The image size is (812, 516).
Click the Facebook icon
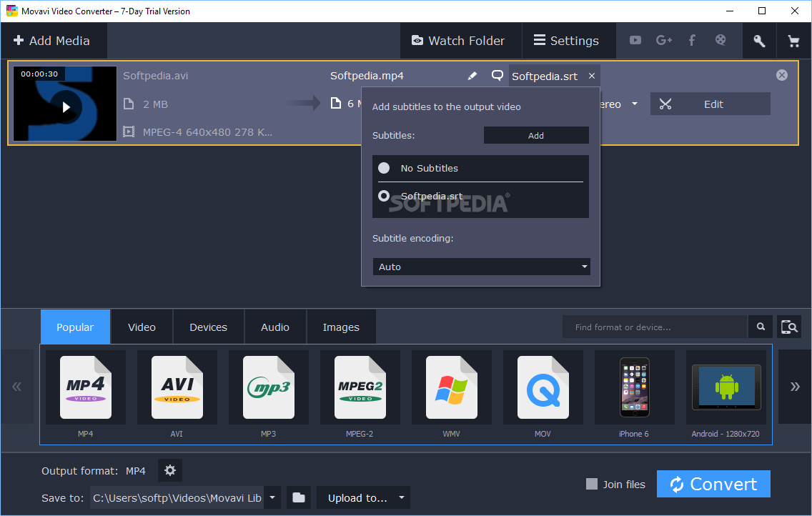point(692,40)
